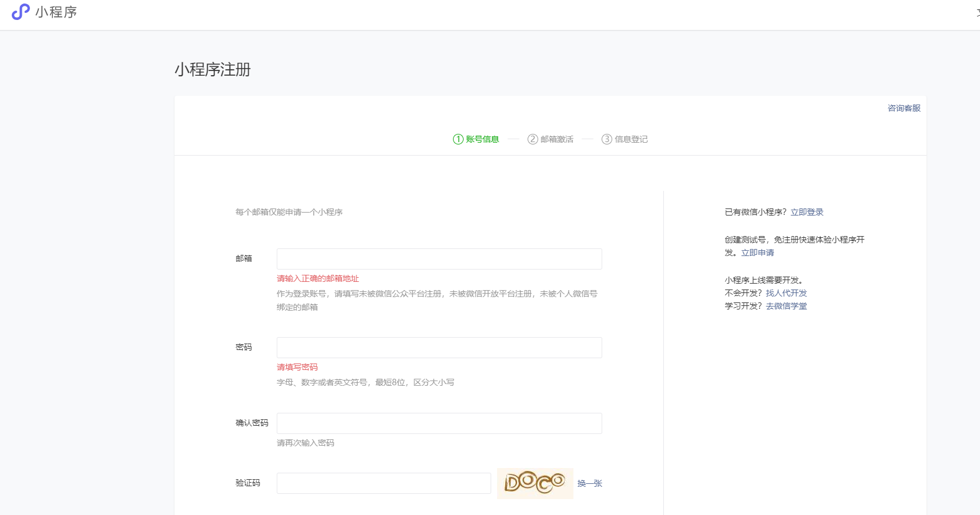Click the 小程序注册 page heading

coord(213,69)
